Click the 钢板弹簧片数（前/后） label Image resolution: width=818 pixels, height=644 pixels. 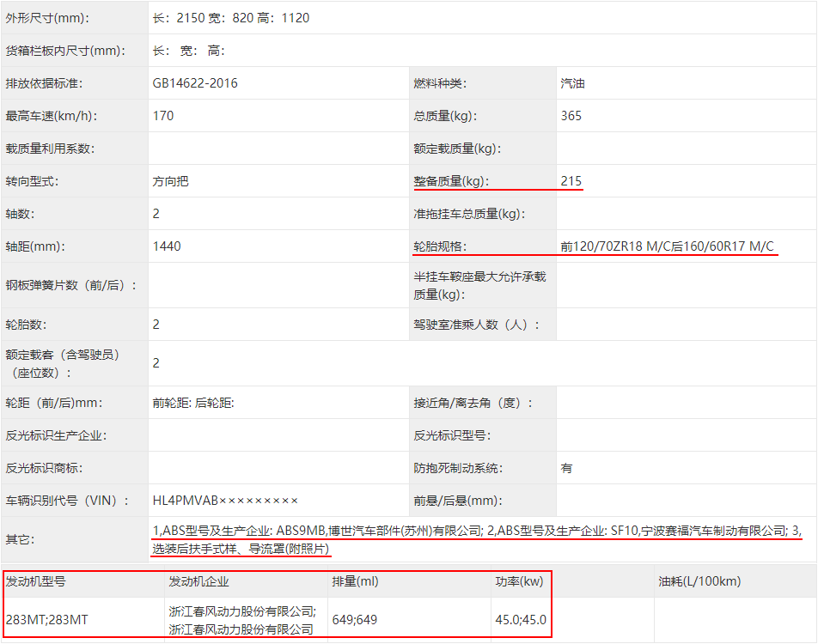(x=71, y=285)
